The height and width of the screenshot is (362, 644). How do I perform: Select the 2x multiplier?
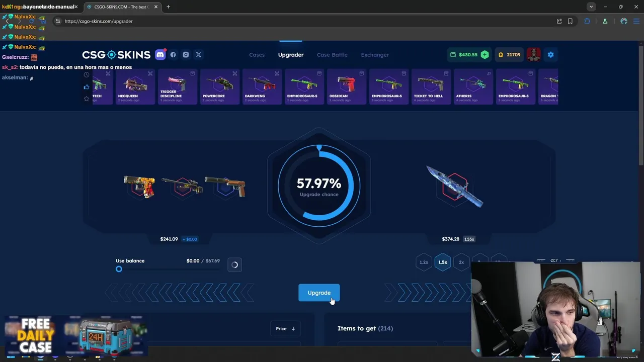pyautogui.click(x=461, y=262)
